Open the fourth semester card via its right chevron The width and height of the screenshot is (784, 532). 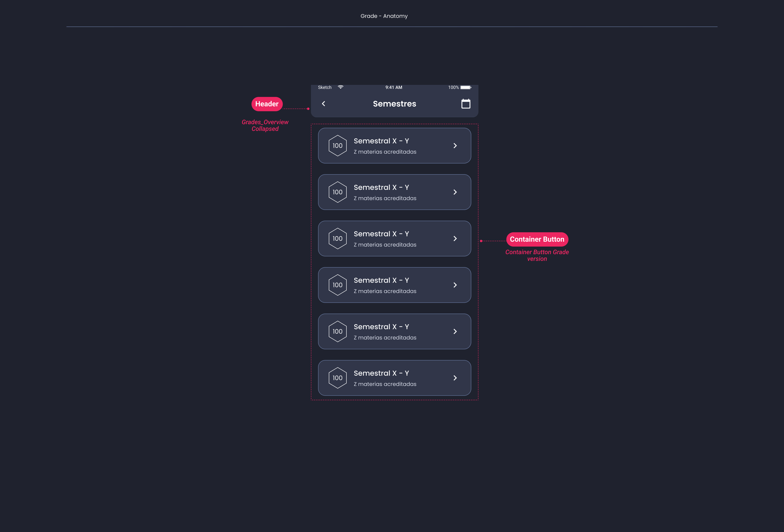point(455,285)
